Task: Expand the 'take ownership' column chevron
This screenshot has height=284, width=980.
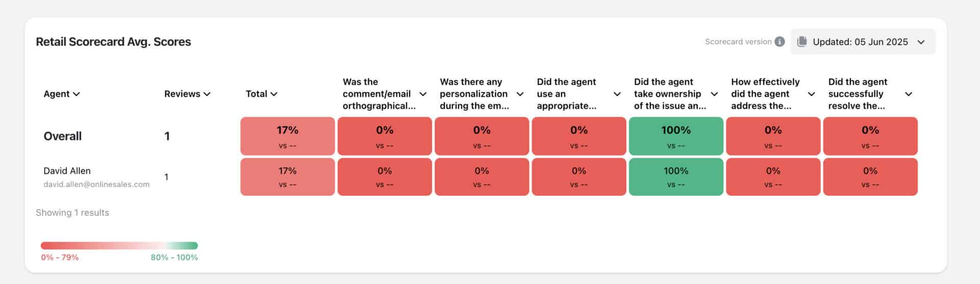Action: 715,94
